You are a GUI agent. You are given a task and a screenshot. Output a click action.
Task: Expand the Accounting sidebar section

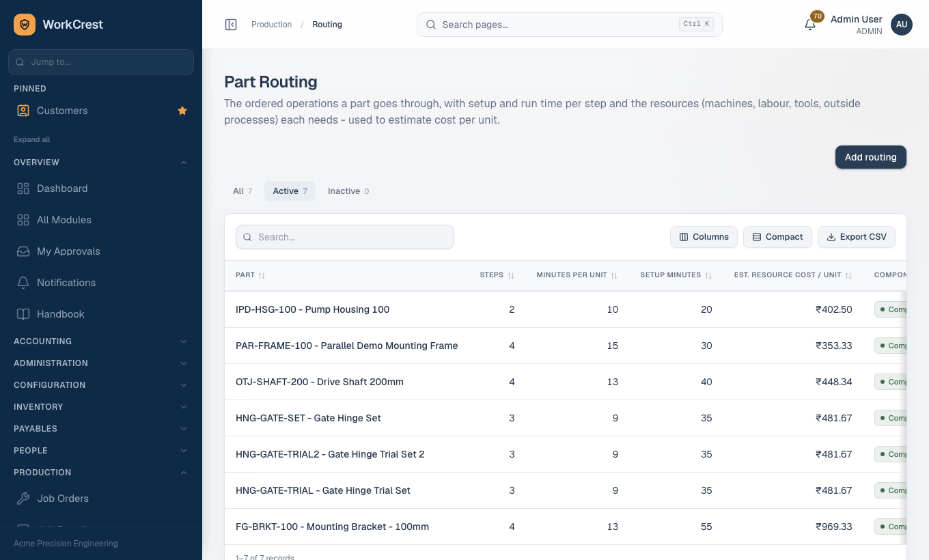tap(101, 341)
